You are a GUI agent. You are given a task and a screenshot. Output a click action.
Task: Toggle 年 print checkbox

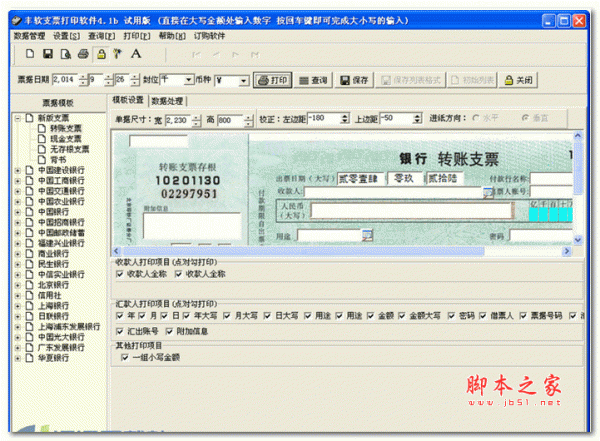(x=120, y=316)
